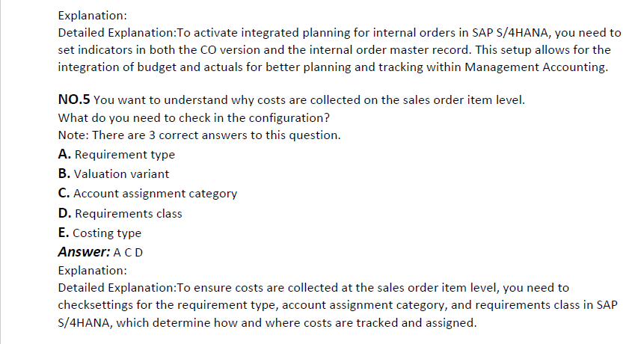Click the answer letters A C D
The height and width of the screenshot is (344, 644).
pyautogui.click(x=128, y=253)
